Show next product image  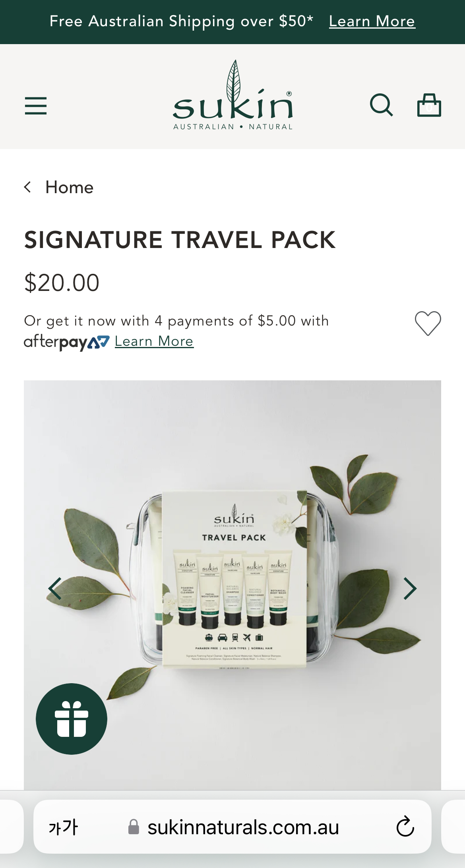pos(410,589)
